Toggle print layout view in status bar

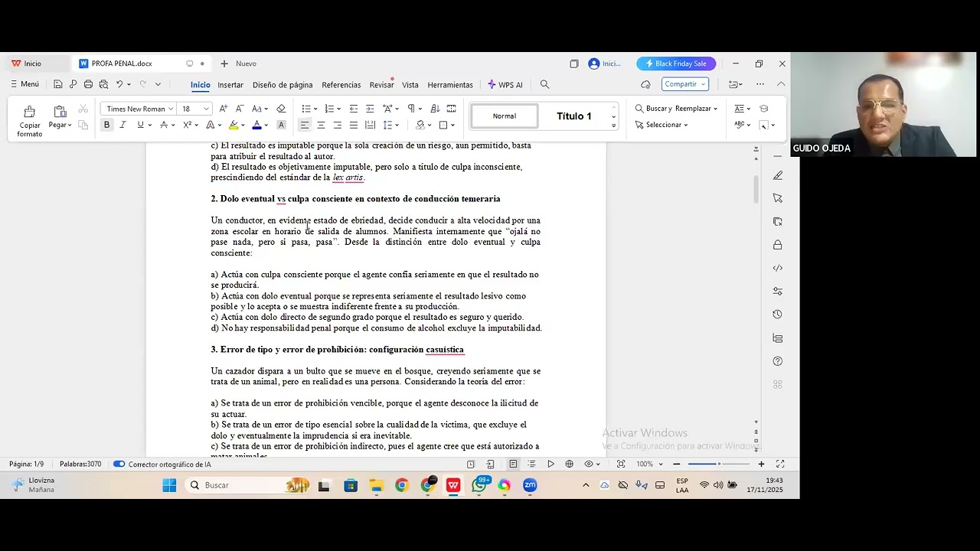point(513,464)
